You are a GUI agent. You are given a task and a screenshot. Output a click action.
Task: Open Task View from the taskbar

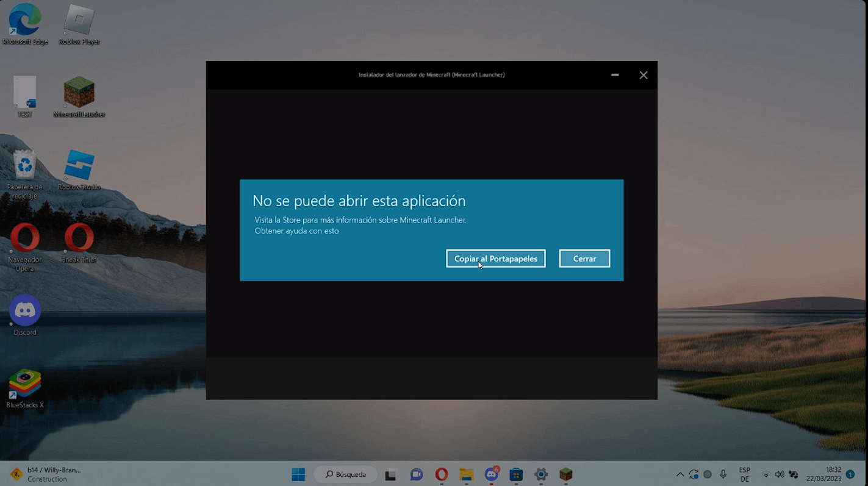(x=391, y=474)
